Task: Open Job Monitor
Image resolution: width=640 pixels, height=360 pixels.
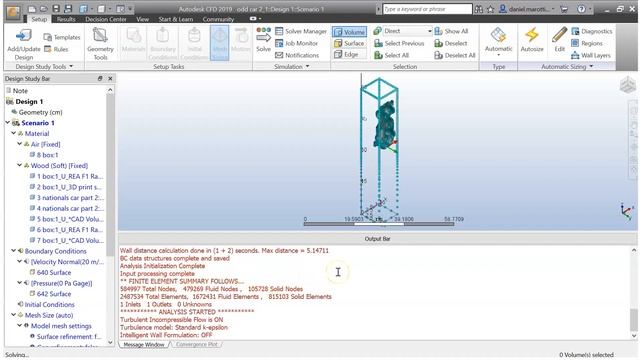Action: click(x=296, y=43)
